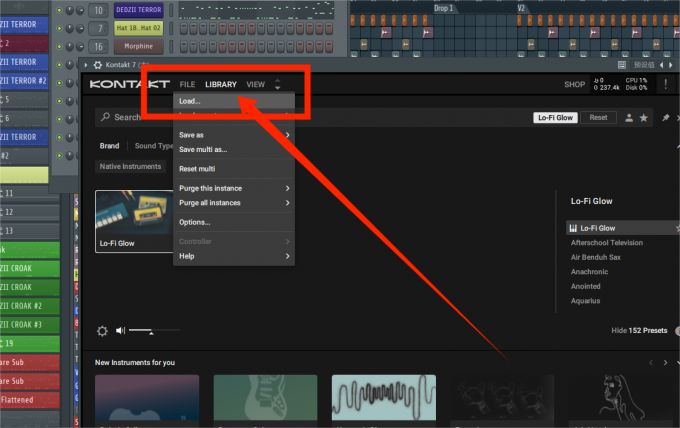The image size is (680, 428).
Task: Expand the Help submenu arrow
Action: point(288,256)
